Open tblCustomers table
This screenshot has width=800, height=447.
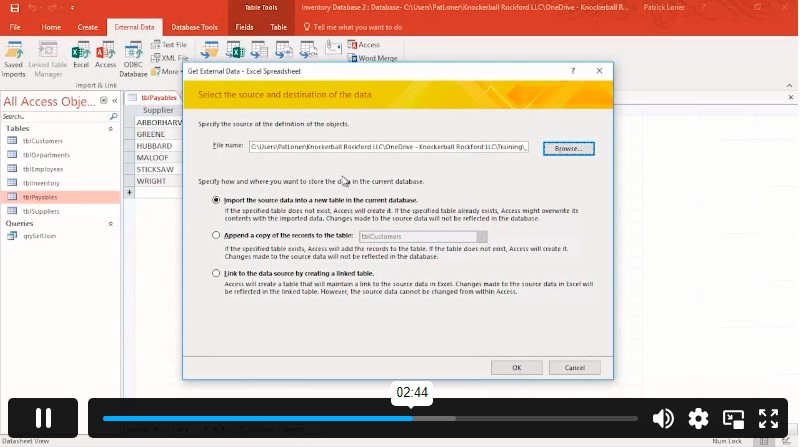(42, 141)
